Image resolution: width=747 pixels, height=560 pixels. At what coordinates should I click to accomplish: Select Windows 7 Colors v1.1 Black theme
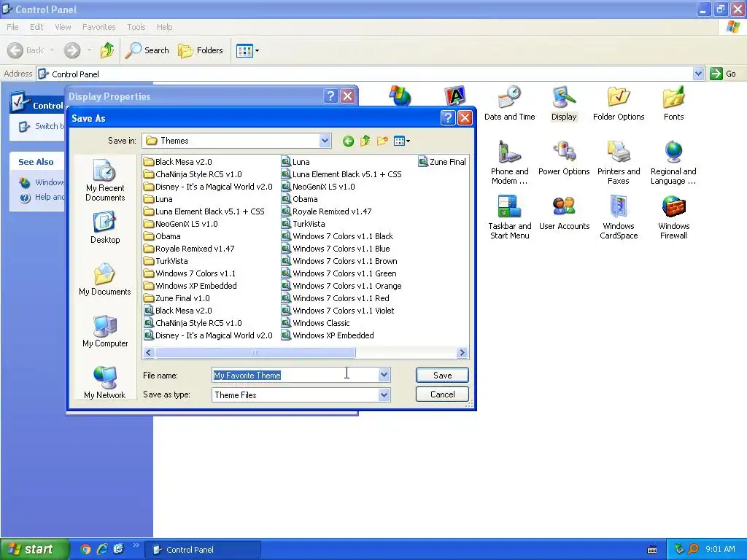coord(337,236)
